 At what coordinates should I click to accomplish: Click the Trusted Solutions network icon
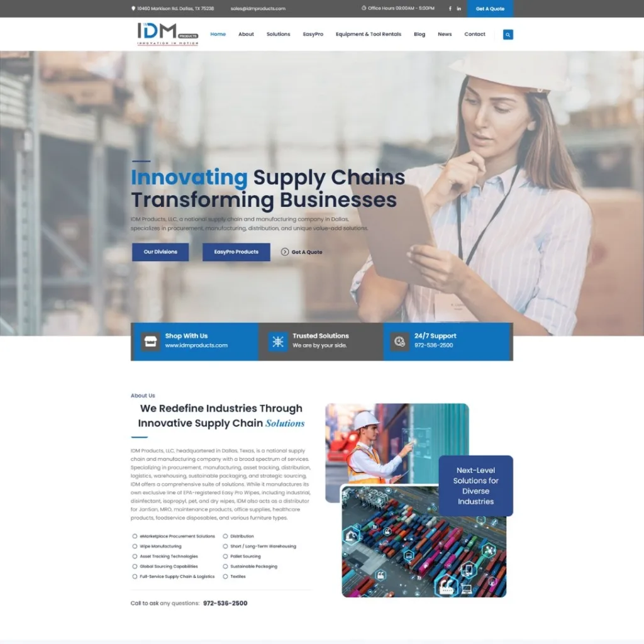277,341
